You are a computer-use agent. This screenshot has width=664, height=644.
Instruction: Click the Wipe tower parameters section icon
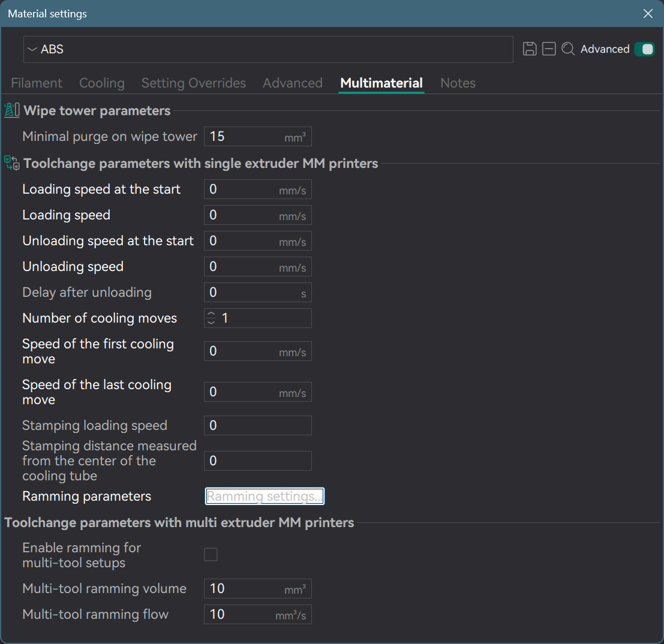(x=11, y=109)
